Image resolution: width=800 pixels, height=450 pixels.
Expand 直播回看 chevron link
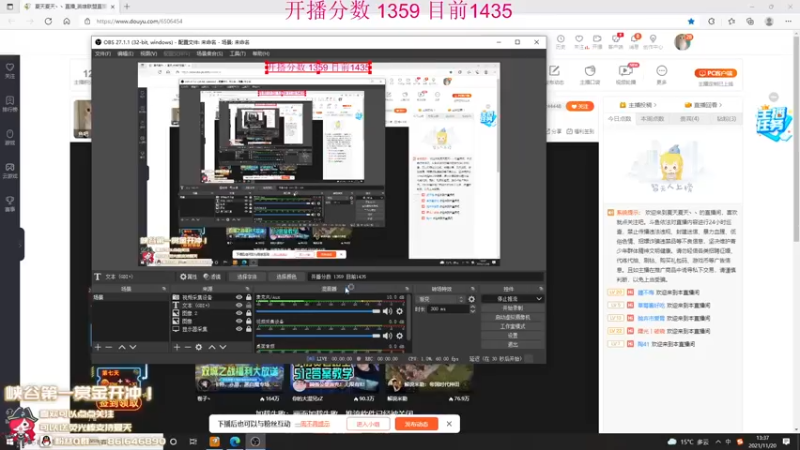[x=704, y=105]
